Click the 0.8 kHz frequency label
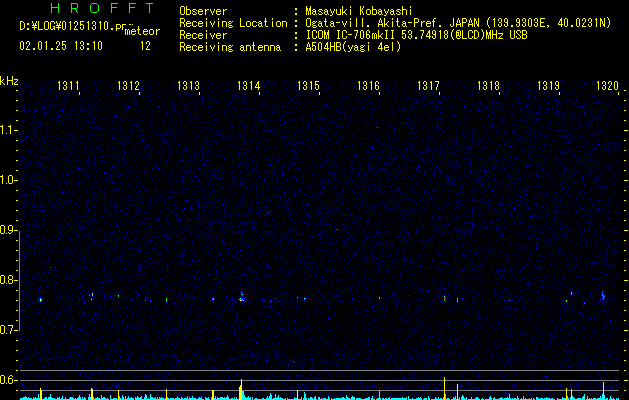 7,280
